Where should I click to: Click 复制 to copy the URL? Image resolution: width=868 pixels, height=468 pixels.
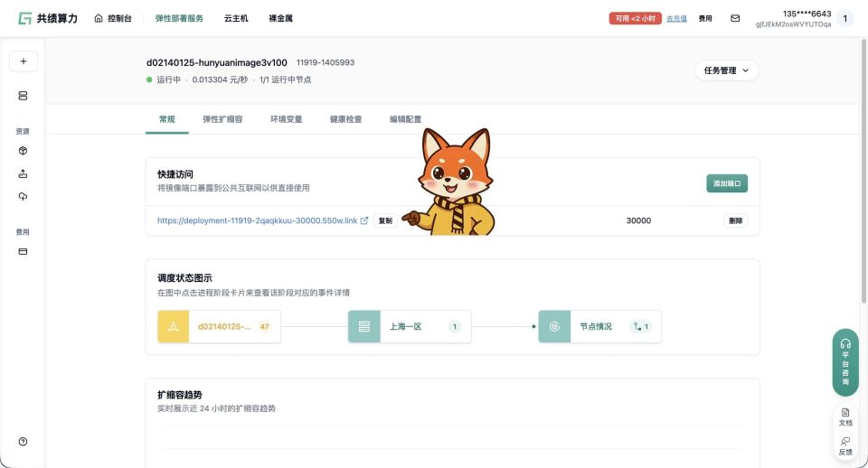coord(385,220)
